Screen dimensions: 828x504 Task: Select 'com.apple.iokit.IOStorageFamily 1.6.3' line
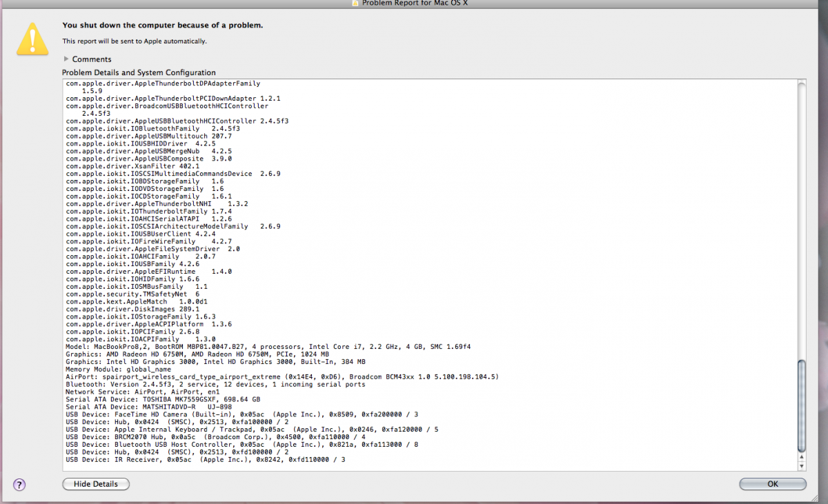point(141,317)
